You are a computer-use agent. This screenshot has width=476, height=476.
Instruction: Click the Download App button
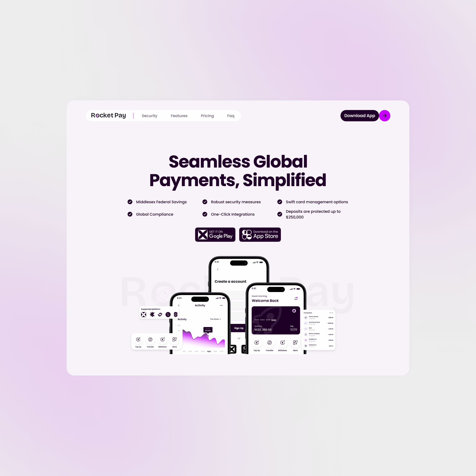[x=359, y=115]
